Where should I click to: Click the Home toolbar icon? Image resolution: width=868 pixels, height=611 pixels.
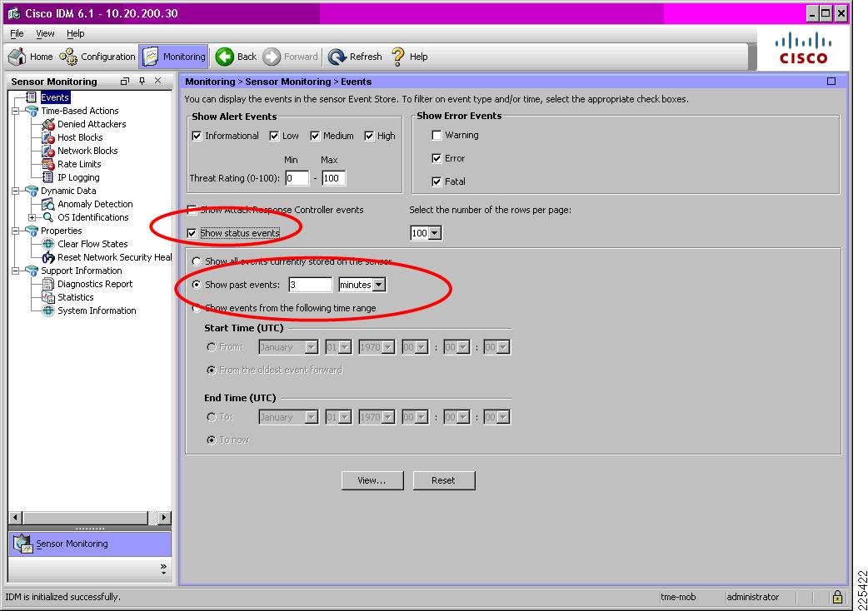pyautogui.click(x=17, y=57)
